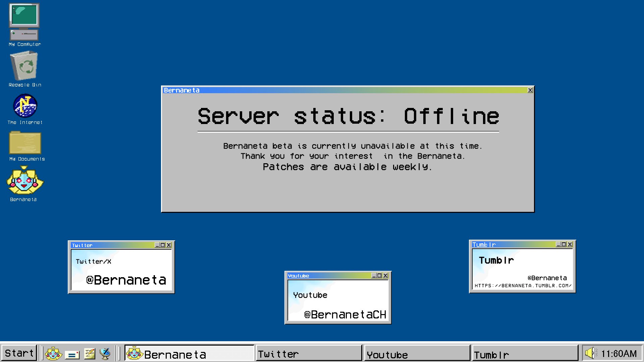Launch The Internet desktop icon
The image size is (644, 362).
pyautogui.click(x=25, y=109)
